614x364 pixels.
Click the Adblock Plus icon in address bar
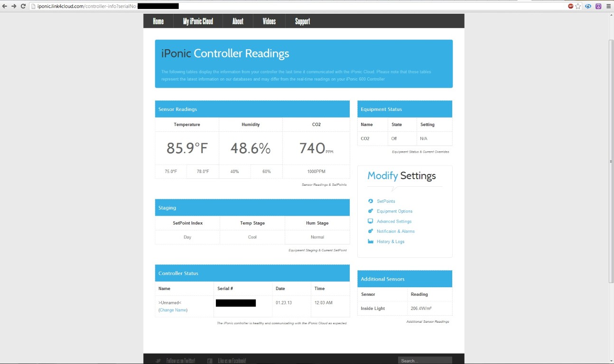pos(570,6)
